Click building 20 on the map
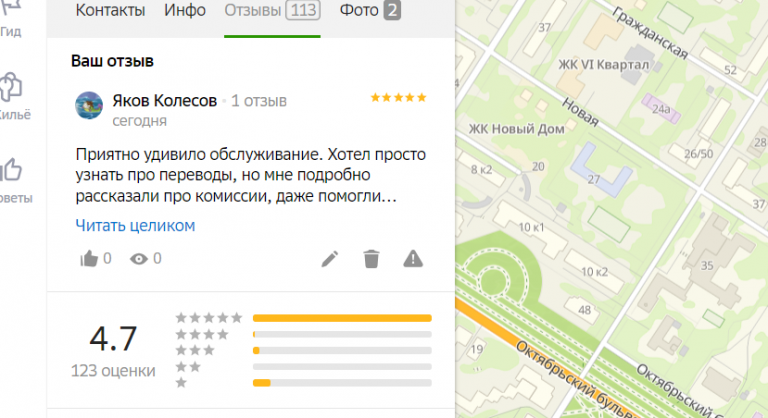The height and width of the screenshot is (418, 768). [x=538, y=167]
